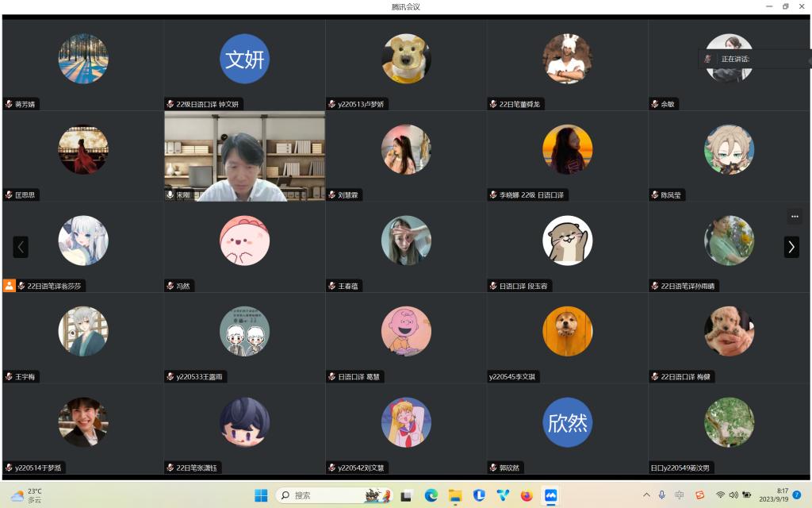Viewport: 812px width, 508px height.
Task: Click the muted mic icon beside 冯然
Action: (170, 286)
